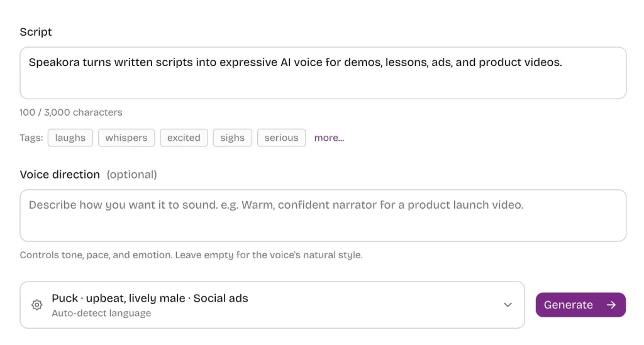The image size is (644, 345).
Task: Expand the voice selector chevron arrow
Action: (x=508, y=305)
